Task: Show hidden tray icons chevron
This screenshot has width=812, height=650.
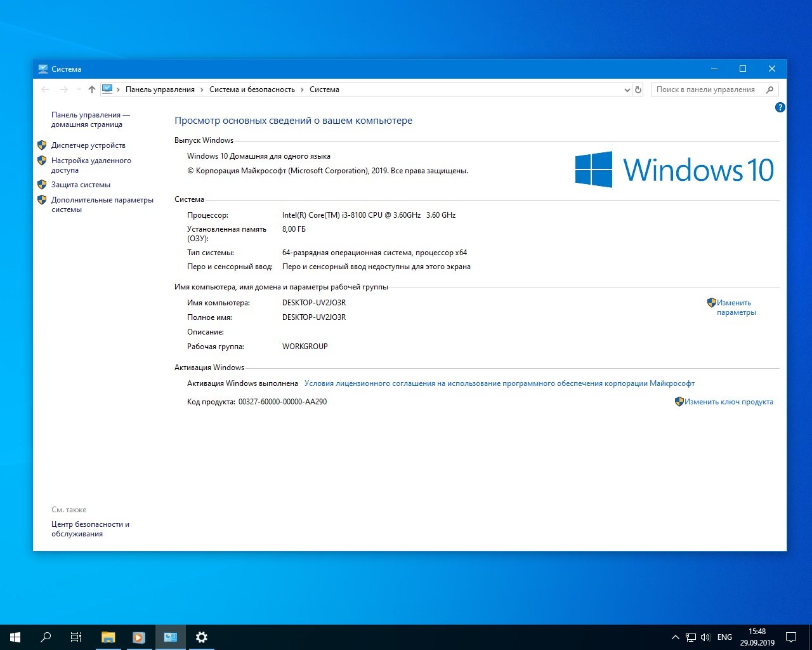Action: pyautogui.click(x=676, y=637)
